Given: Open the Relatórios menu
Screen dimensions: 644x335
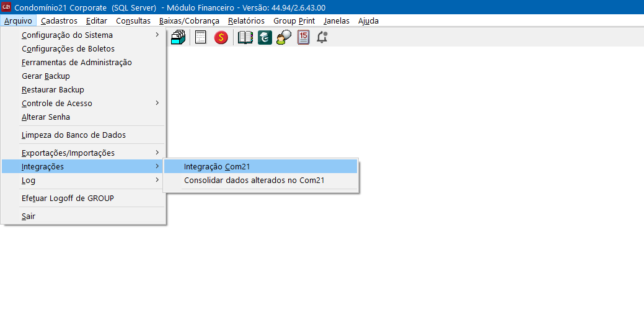Looking at the screenshot, I should (247, 20).
